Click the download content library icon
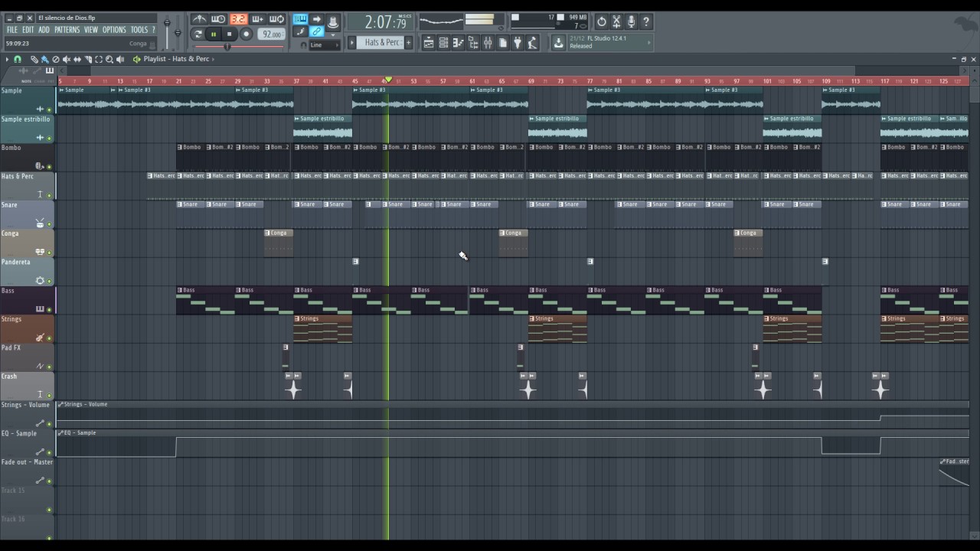This screenshot has height=551, width=980. 558,43
